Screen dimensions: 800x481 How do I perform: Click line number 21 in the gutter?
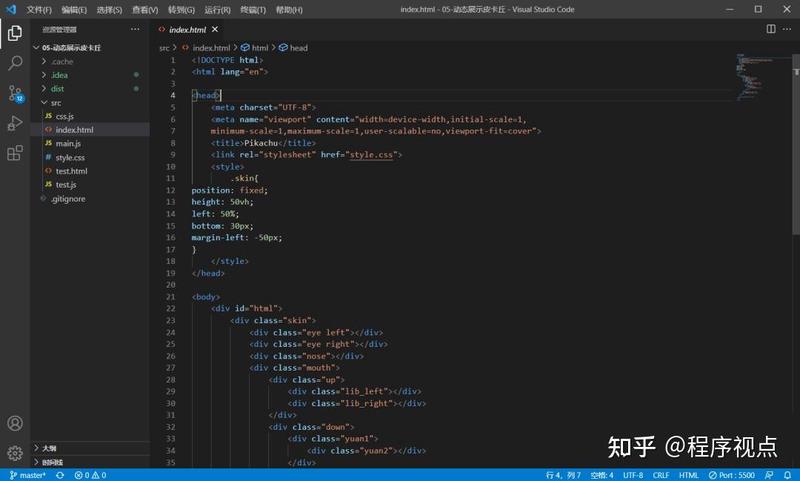[x=170, y=296]
